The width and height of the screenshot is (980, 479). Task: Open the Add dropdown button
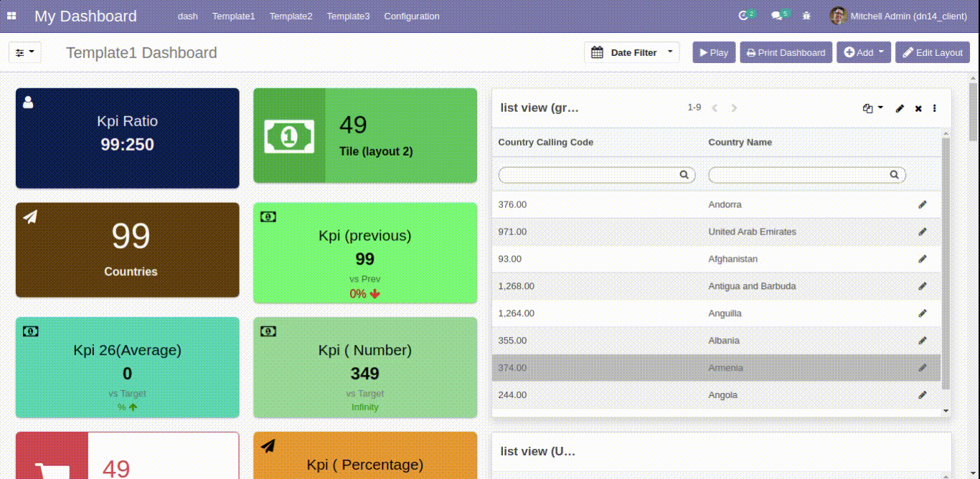[x=864, y=52]
